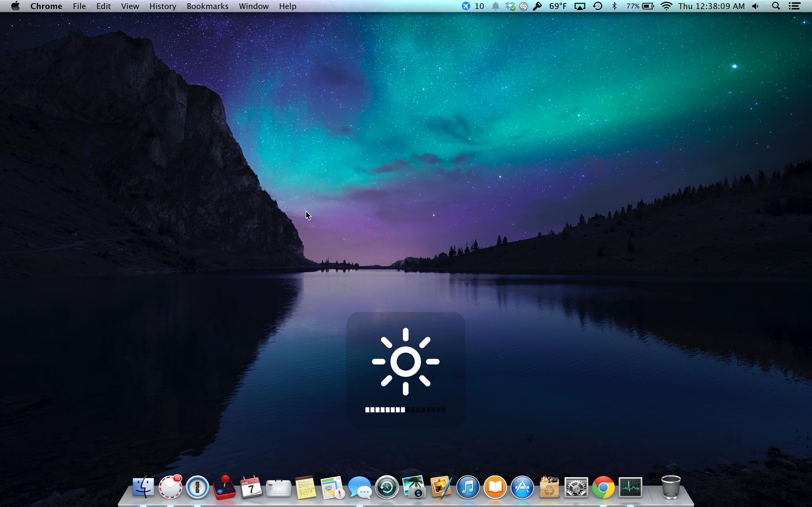
Task: Switch to Google Chrome in the Dock
Action: 603,487
